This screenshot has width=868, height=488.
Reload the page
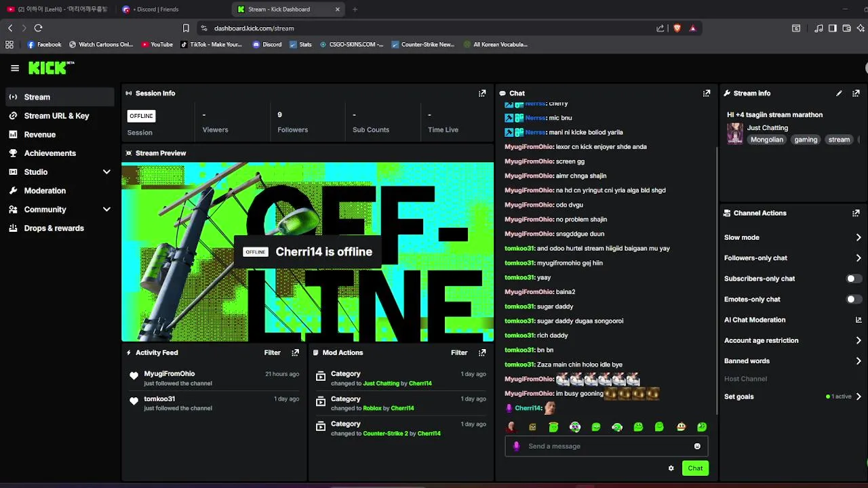click(38, 28)
